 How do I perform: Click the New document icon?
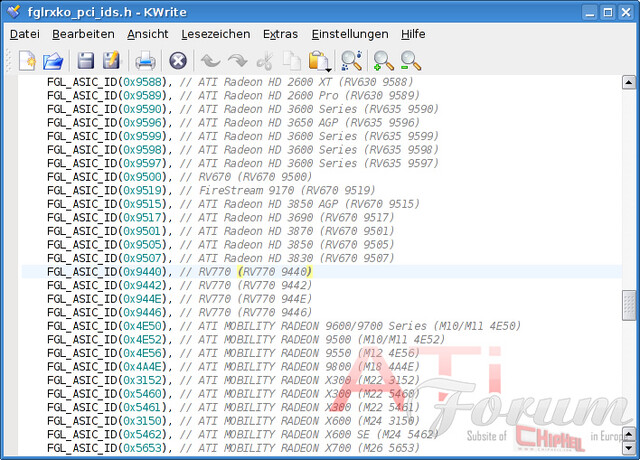[x=27, y=61]
